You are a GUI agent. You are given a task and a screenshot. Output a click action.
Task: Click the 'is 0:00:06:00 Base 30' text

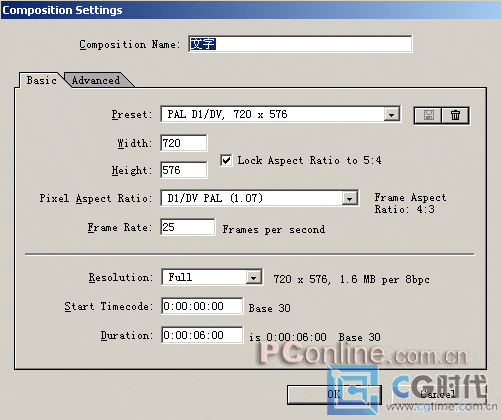point(315,337)
